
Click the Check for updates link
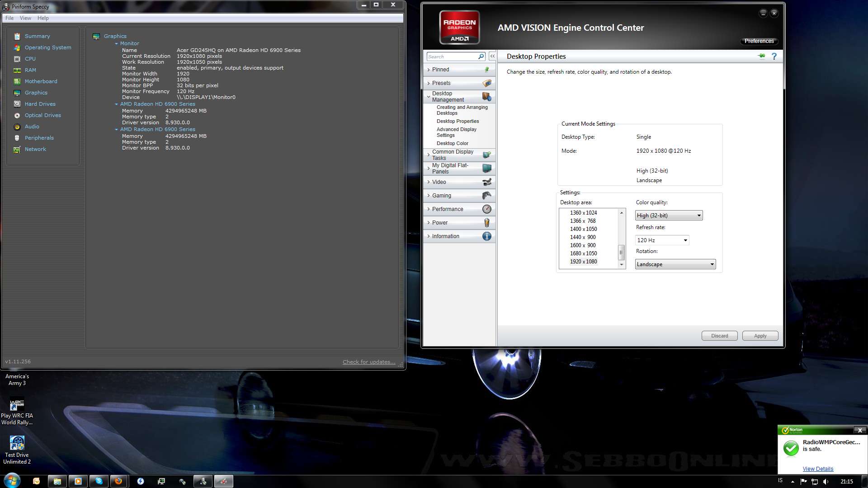point(368,362)
